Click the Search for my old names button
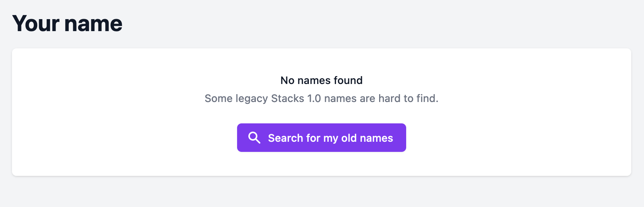 pos(322,138)
